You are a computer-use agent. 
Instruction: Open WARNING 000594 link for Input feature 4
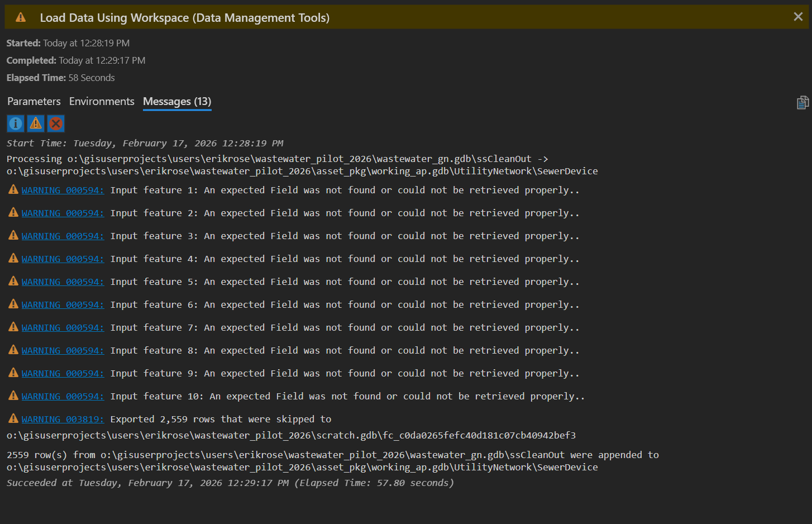(62, 258)
